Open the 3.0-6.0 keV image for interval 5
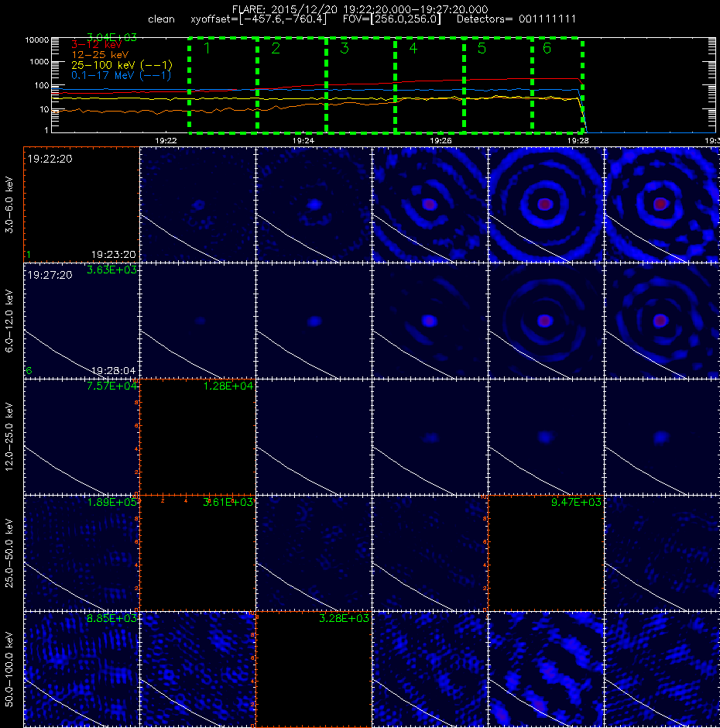The height and width of the screenshot is (728, 720). (x=546, y=204)
